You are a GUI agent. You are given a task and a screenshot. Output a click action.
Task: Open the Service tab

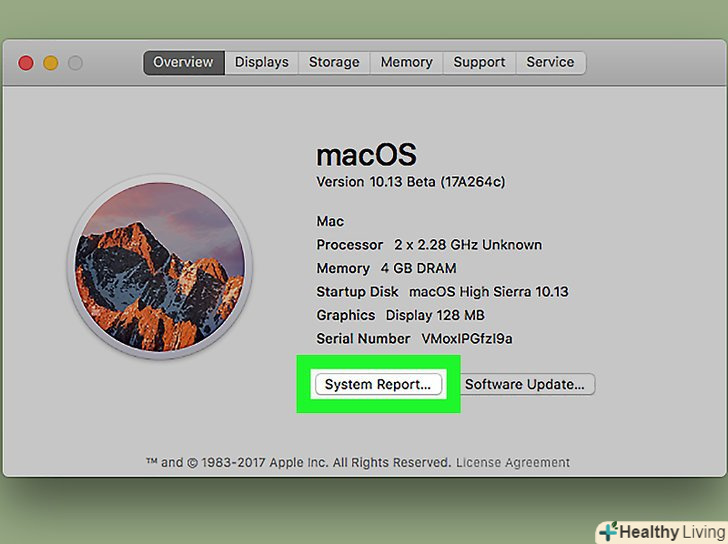pos(550,63)
